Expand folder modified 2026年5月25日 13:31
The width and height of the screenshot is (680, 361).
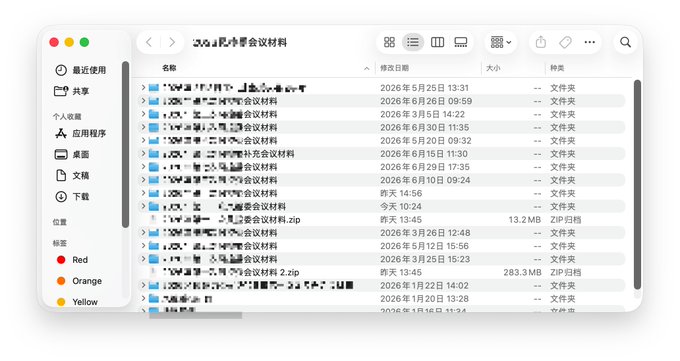pyautogui.click(x=143, y=88)
